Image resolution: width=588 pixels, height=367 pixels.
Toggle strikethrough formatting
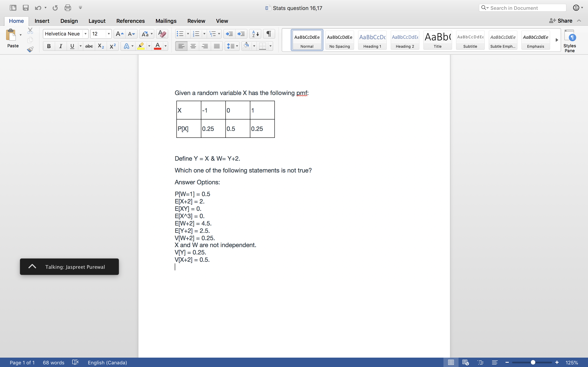pos(89,46)
